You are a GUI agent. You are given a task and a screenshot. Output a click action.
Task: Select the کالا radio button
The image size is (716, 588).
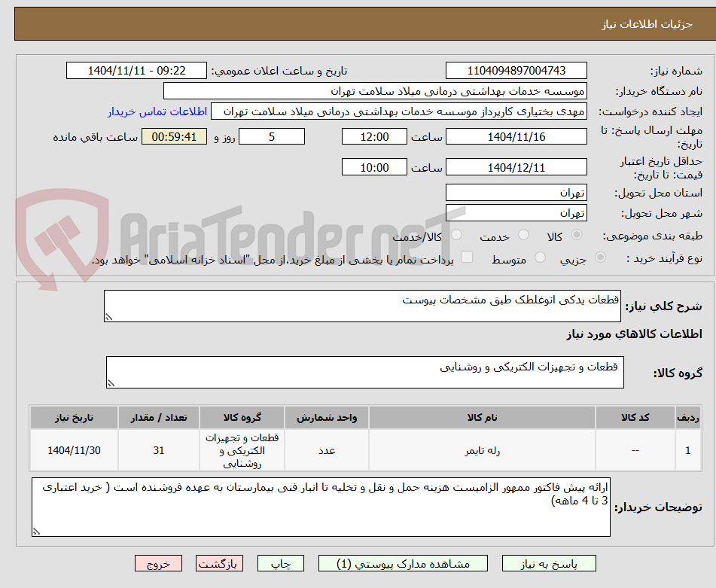(577, 235)
